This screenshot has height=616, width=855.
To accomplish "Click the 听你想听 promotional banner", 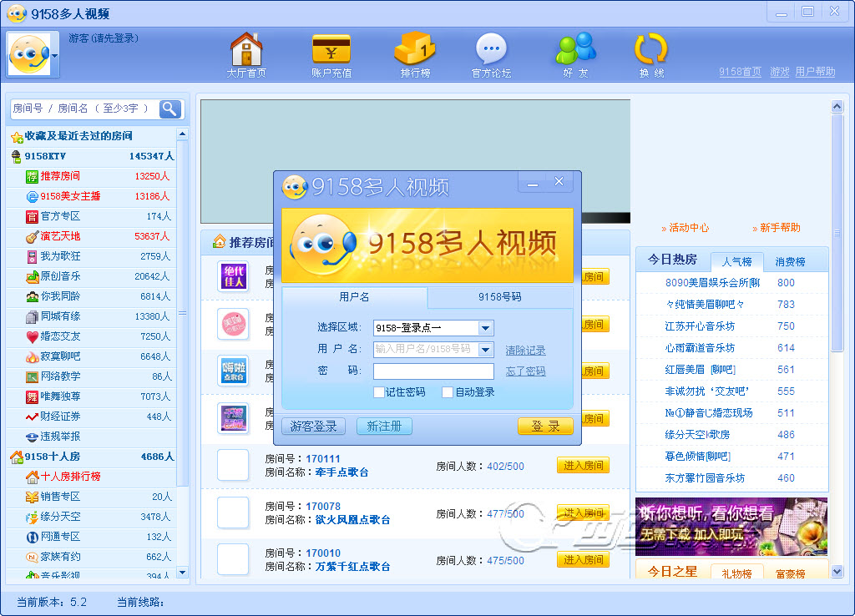I will (731, 527).
